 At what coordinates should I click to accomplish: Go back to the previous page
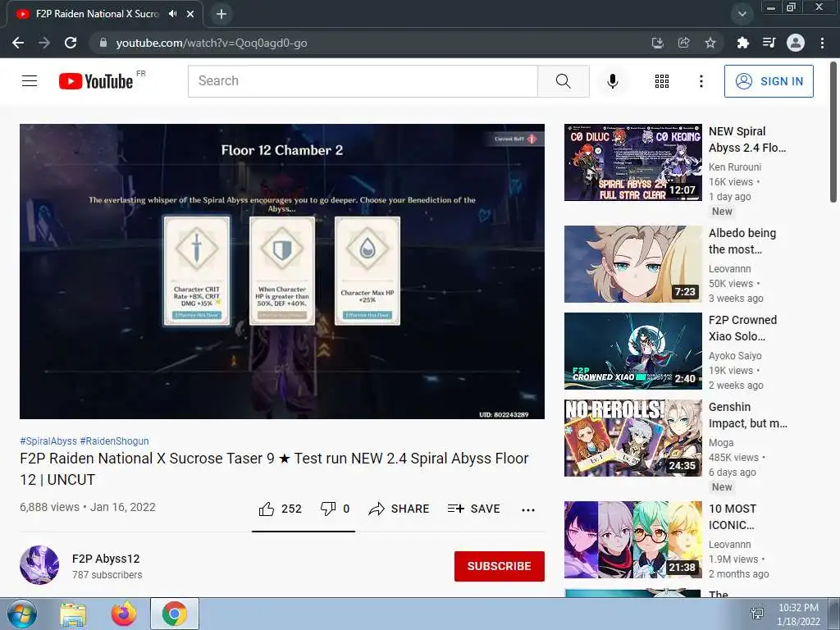[18, 43]
